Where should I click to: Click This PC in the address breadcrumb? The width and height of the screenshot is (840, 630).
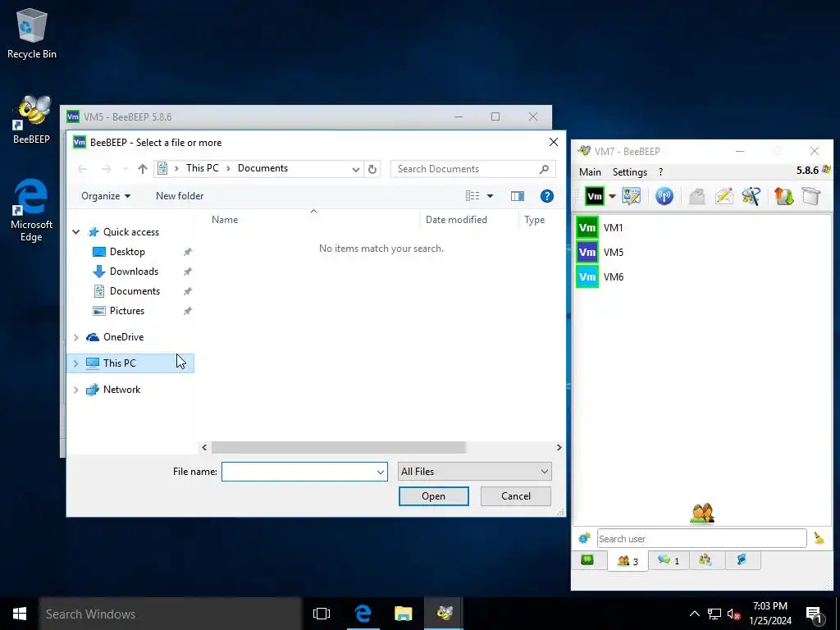pos(202,168)
